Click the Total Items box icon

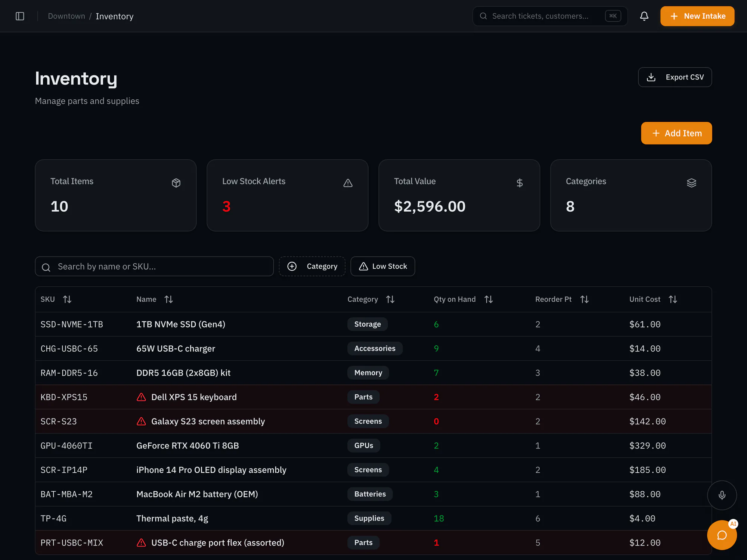click(176, 183)
